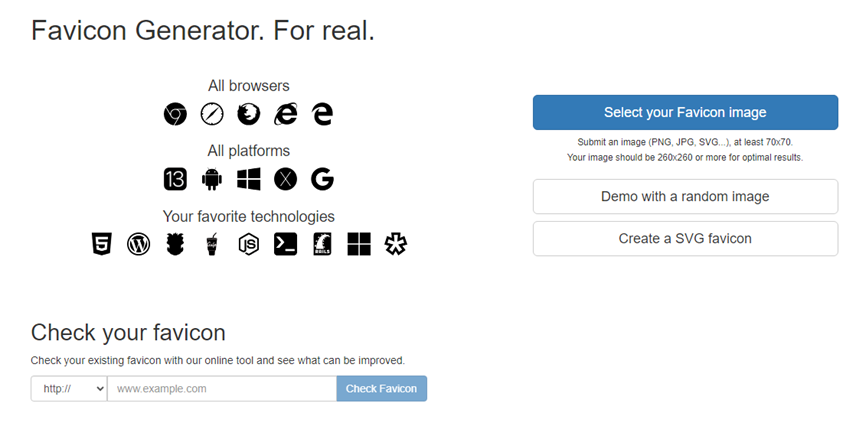This screenshot has height=426, width=856.
Task: Click the command line terminal icon
Action: click(x=286, y=244)
